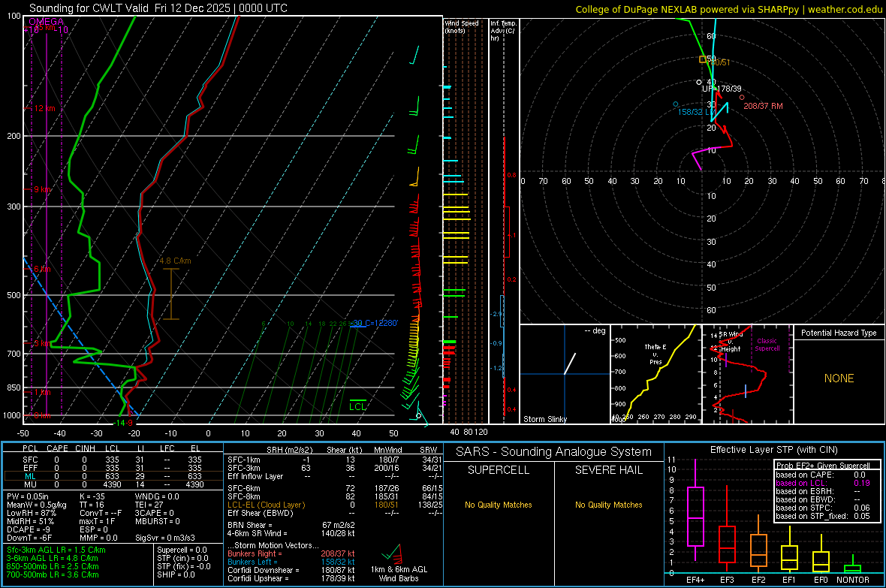Image resolution: width=886 pixels, height=588 pixels.
Task: Click the '500' pressure level label on skew-T
Action: click(14, 295)
